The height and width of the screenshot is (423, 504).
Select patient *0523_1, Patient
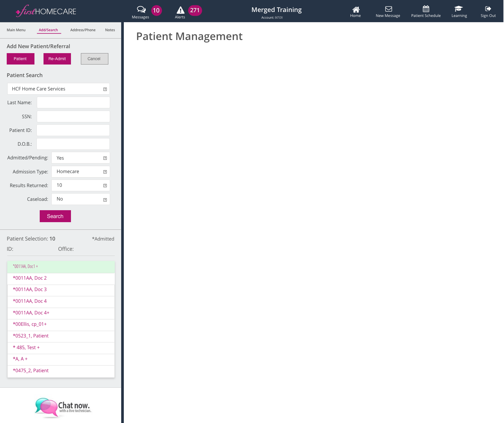(61, 337)
